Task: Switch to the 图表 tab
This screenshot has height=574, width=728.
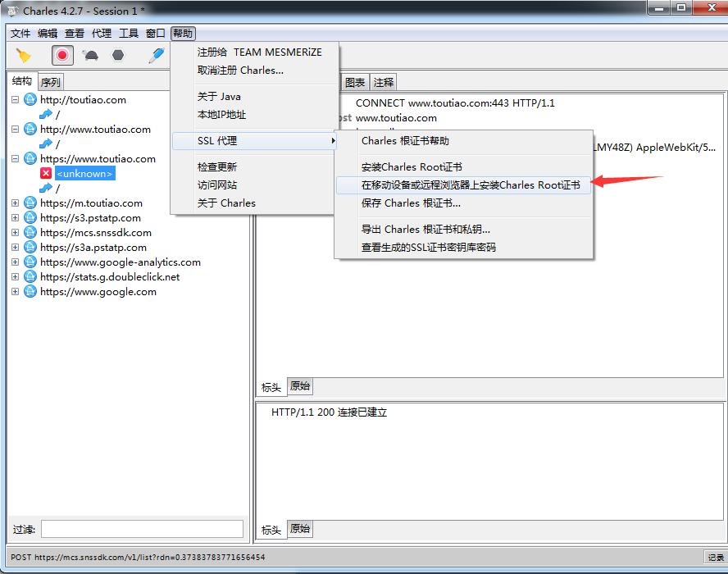Action: 355,82
